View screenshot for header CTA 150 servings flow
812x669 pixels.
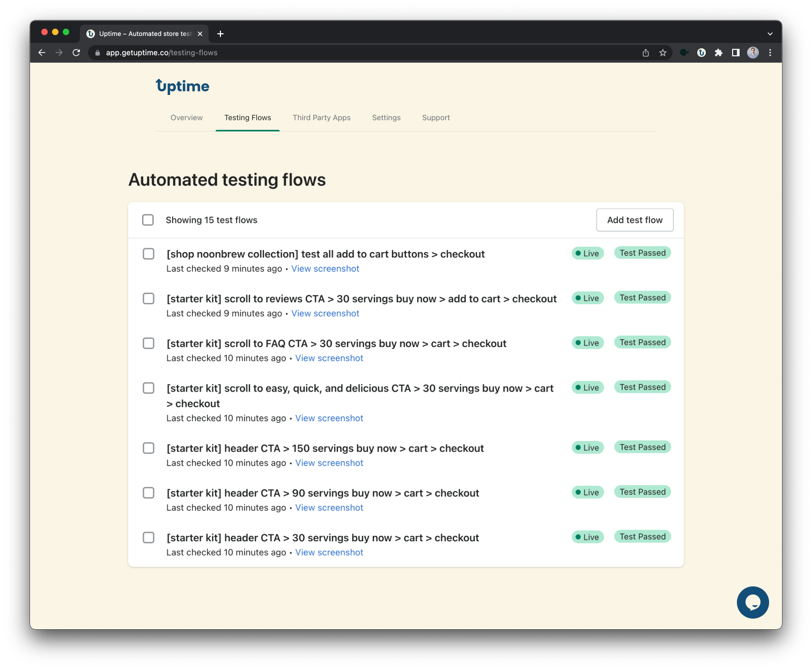click(329, 463)
